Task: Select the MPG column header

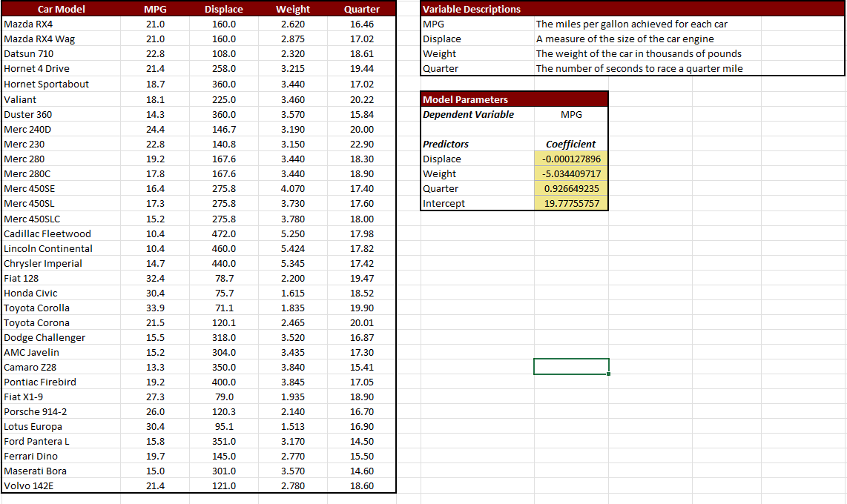Action: (x=155, y=9)
